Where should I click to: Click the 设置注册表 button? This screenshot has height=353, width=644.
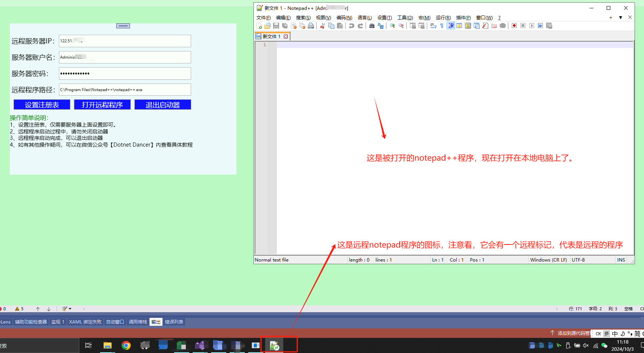[x=42, y=105]
